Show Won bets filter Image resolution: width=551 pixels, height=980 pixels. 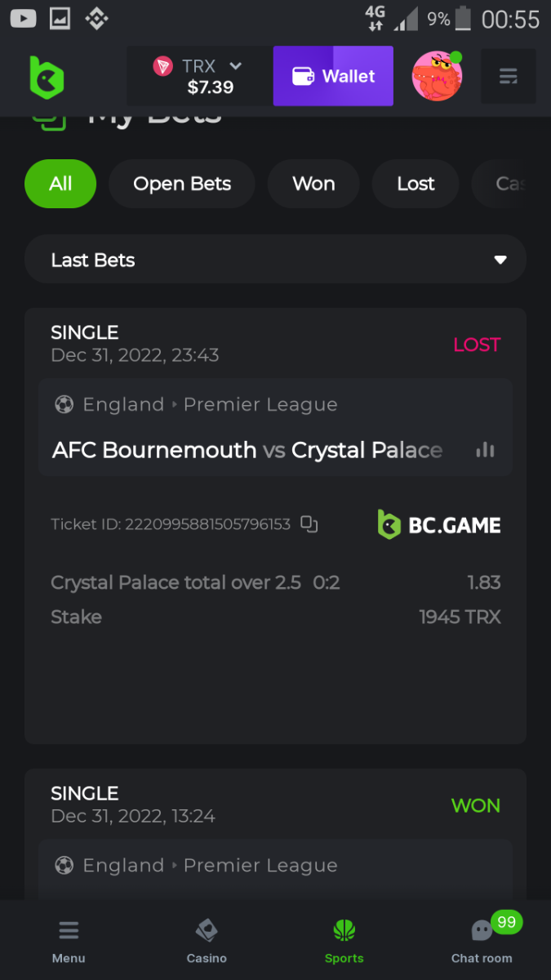[x=313, y=184]
